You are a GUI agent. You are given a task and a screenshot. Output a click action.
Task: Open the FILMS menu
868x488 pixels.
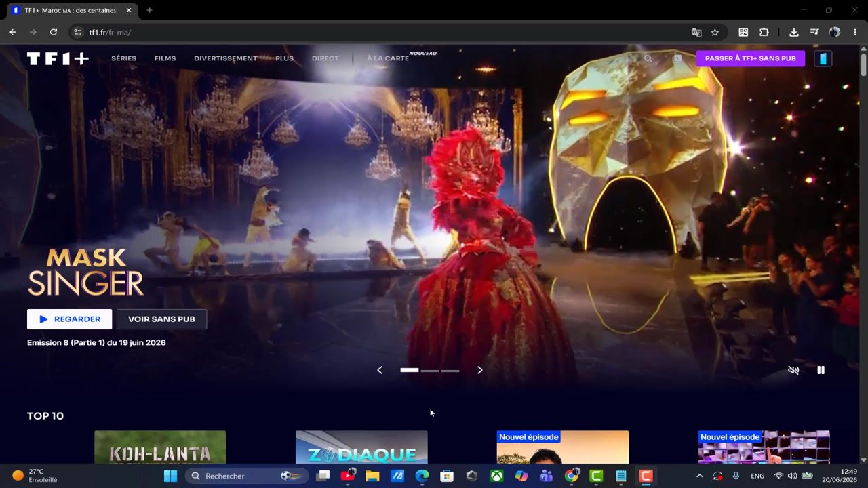pyautogui.click(x=165, y=58)
